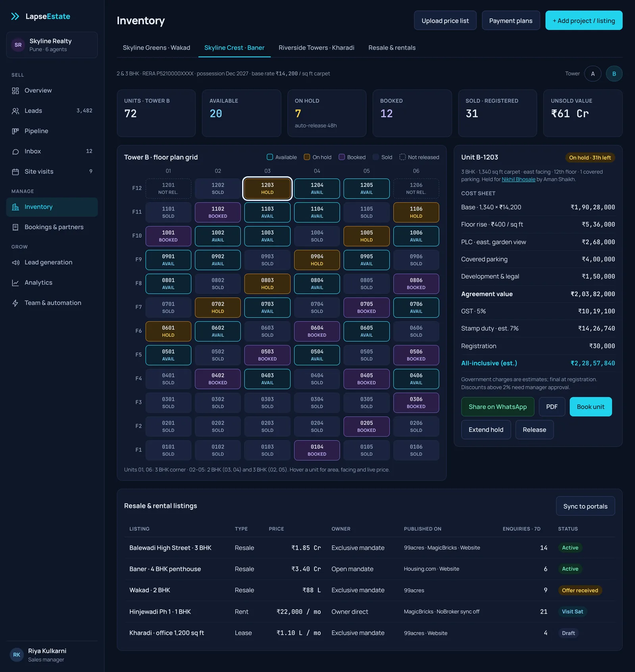Click the SR avatar for Skyline Realty
The image size is (635, 672).
click(18, 45)
